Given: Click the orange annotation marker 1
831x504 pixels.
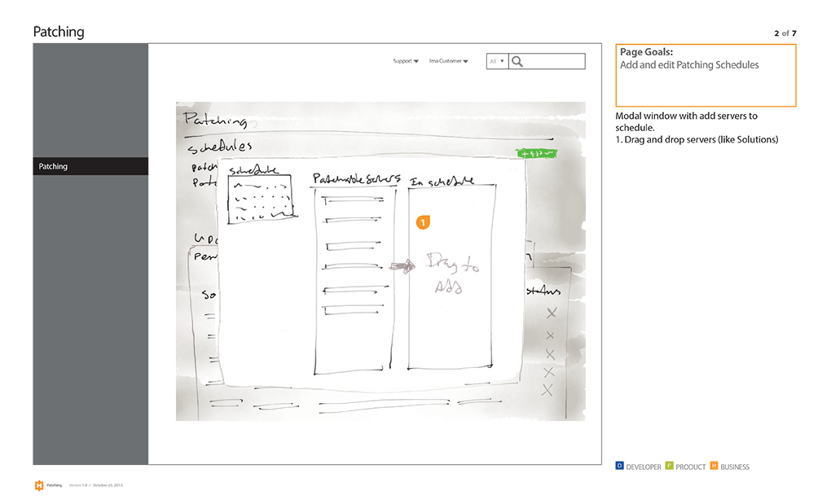Looking at the screenshot, I should tap(422, 221).
